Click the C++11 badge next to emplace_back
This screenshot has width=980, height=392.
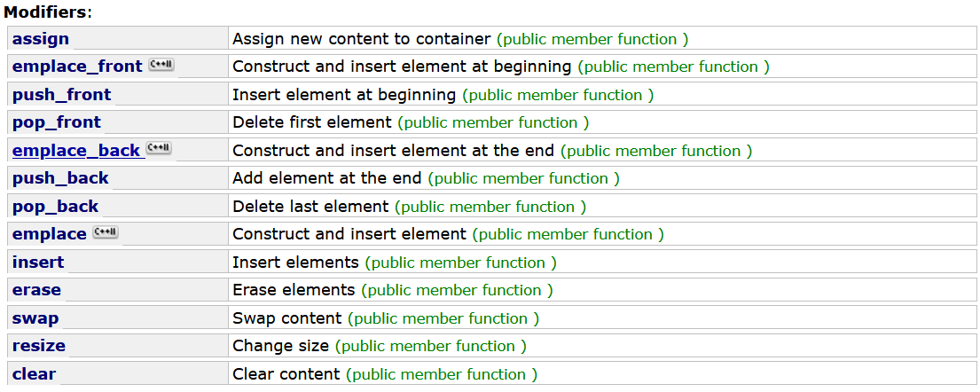pyautogui.click(x=159, y=149)
